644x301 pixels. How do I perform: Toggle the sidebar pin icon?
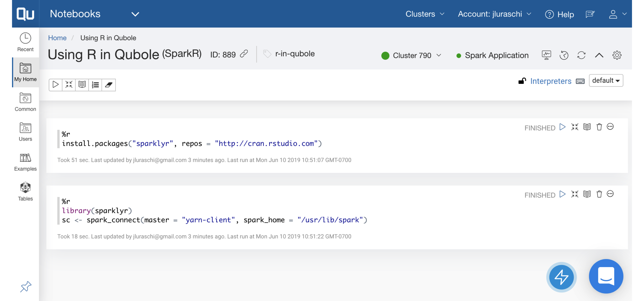(x=26, y=286)
